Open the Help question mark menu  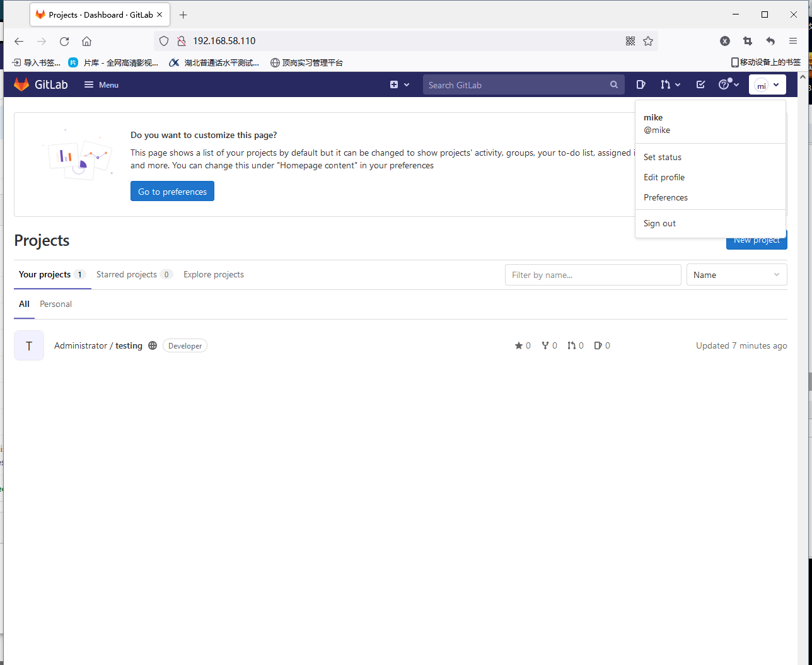[729, 84]
